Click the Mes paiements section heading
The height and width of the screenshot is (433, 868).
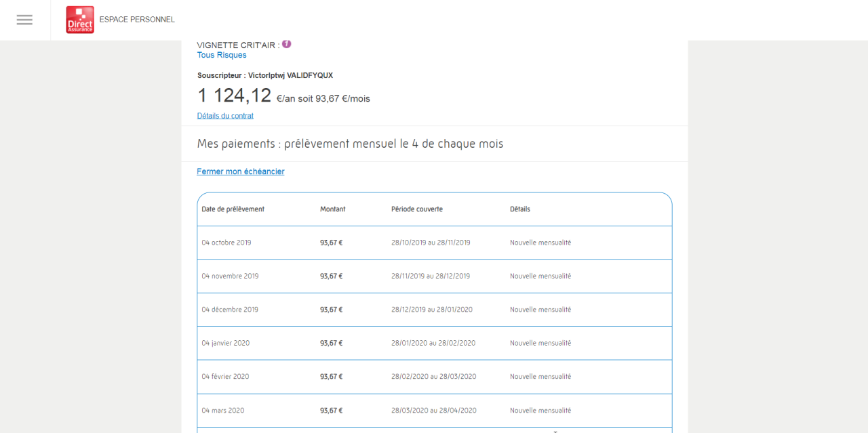(350, 144)
